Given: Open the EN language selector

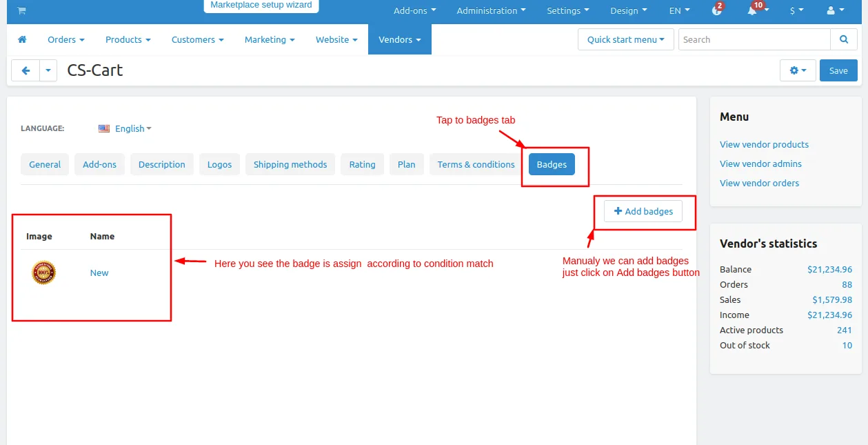Looking at the screenshot, I should coord(680,11).
